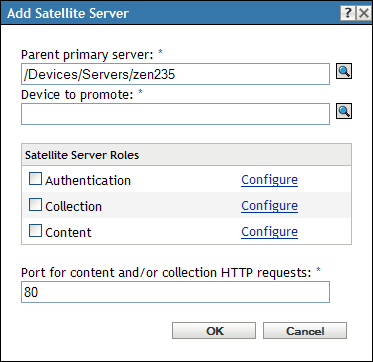373x362 pixels.
Task: Browse for device to promote with magnifier icon
Action: (x=344, y=111)
